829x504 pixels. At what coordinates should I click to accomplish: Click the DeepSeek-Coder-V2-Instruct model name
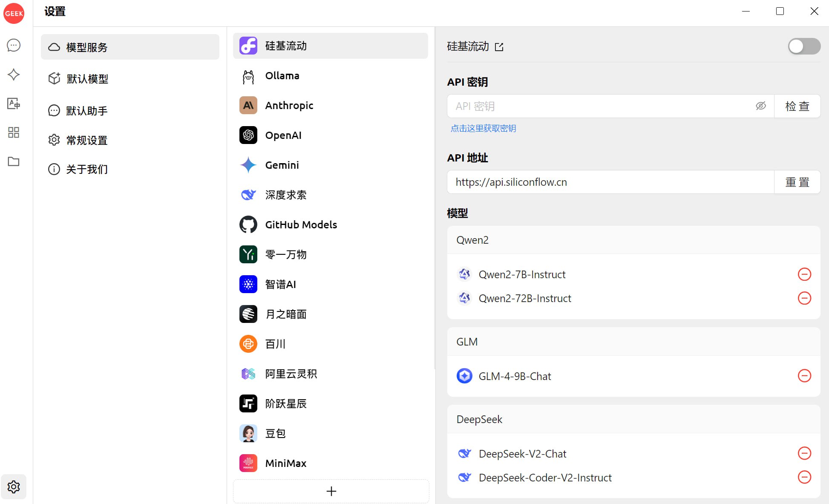[x=545, y=478]
